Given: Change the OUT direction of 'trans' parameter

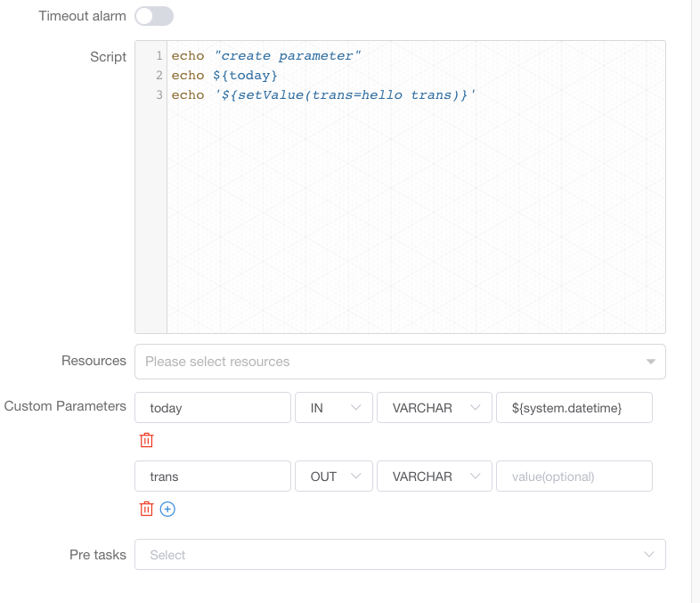Looking at the screenshot, I should (334, 477).
